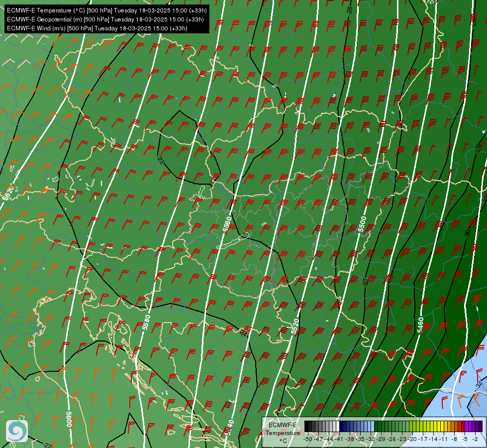The height and width of the screenshot is (448, 487).
Task: Click the 5560 geopotential contour label
Action: pyautogui.click(x=227, y=224)
